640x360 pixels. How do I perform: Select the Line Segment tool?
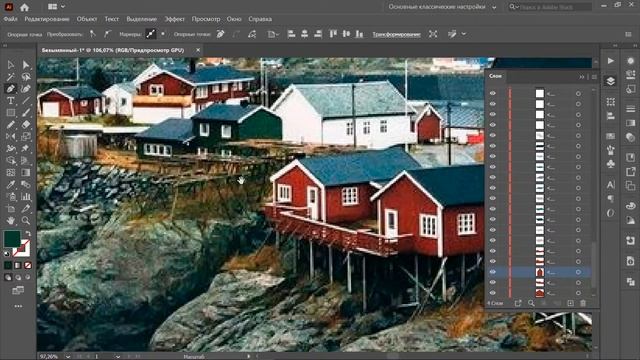(x=26, y=100)
